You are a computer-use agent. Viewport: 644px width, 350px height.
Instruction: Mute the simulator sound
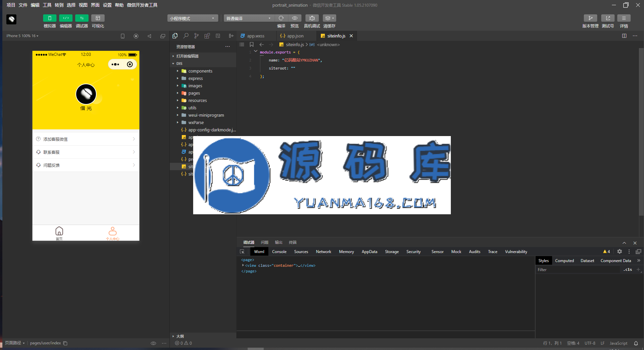(149, 36)
